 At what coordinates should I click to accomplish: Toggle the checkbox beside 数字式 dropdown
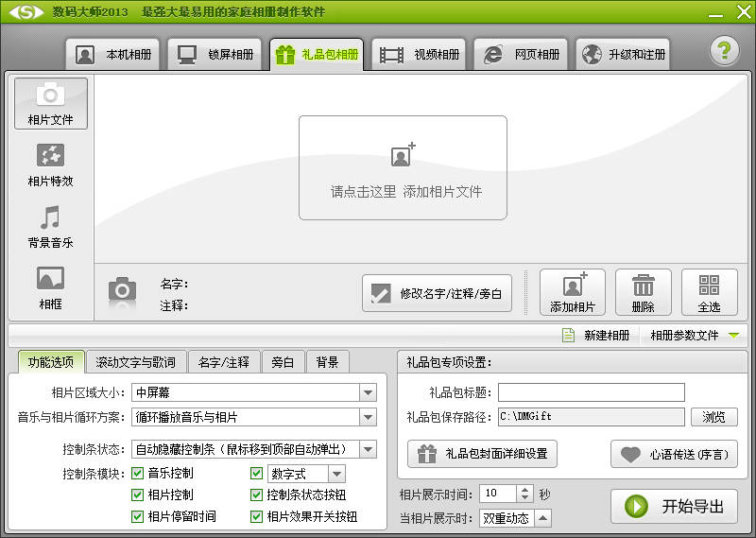pos(256,474)
